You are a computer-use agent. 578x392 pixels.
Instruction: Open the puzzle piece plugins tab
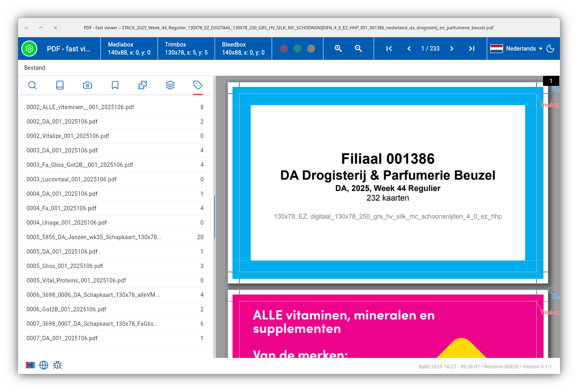point(142,85)
